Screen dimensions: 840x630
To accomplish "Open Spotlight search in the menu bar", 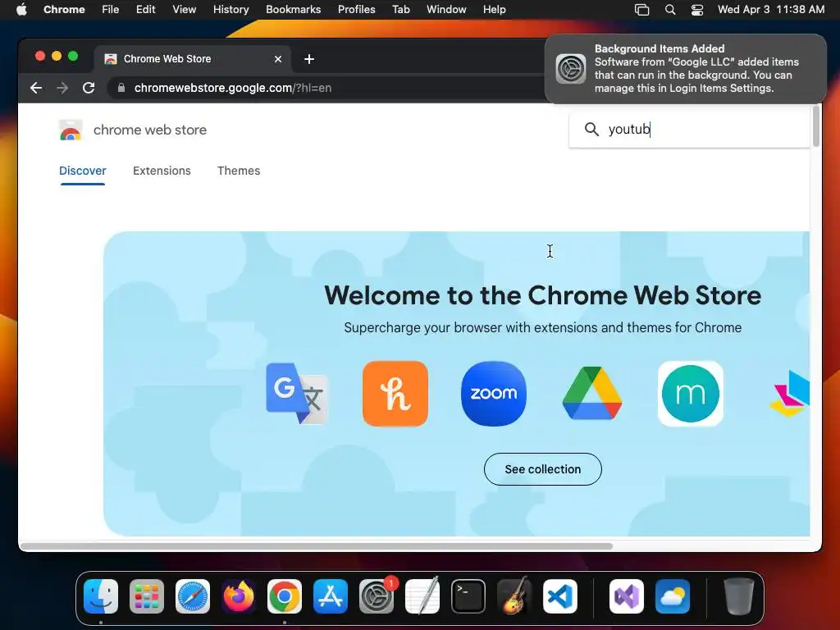I will 669,9.
